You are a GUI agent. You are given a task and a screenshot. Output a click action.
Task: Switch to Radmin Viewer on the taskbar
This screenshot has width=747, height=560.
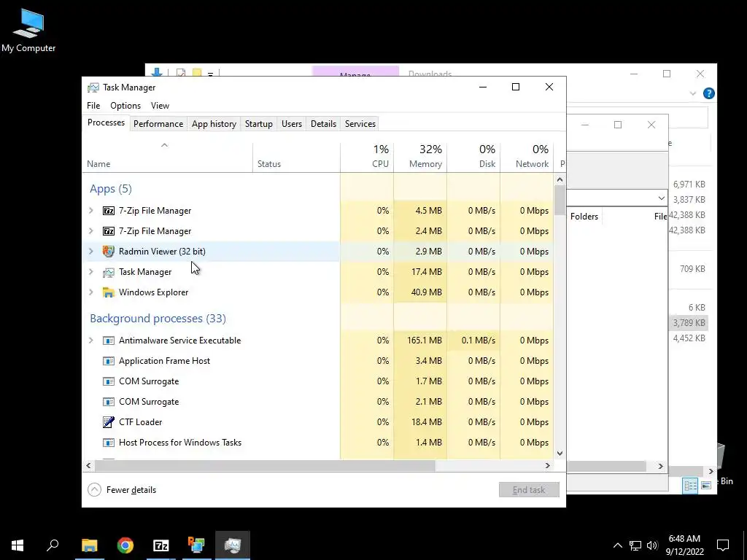pos(196,545)
